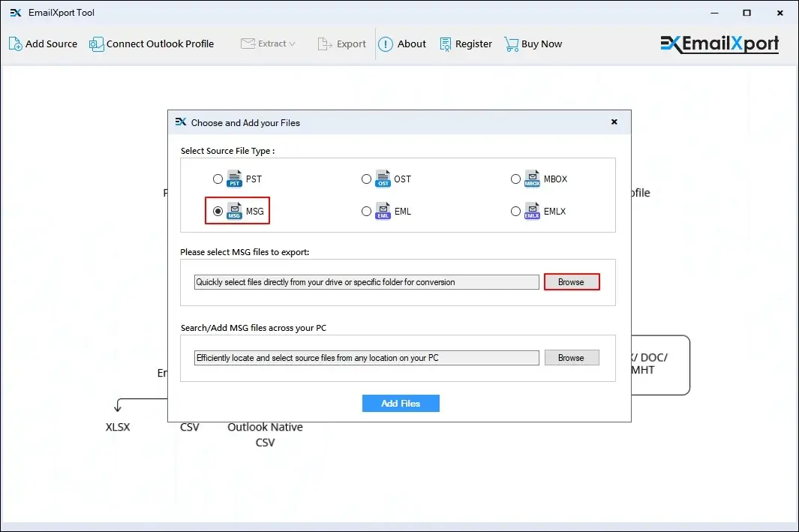Click the Add Files button
Screen dimensions: 799x532
pos(401,403)
